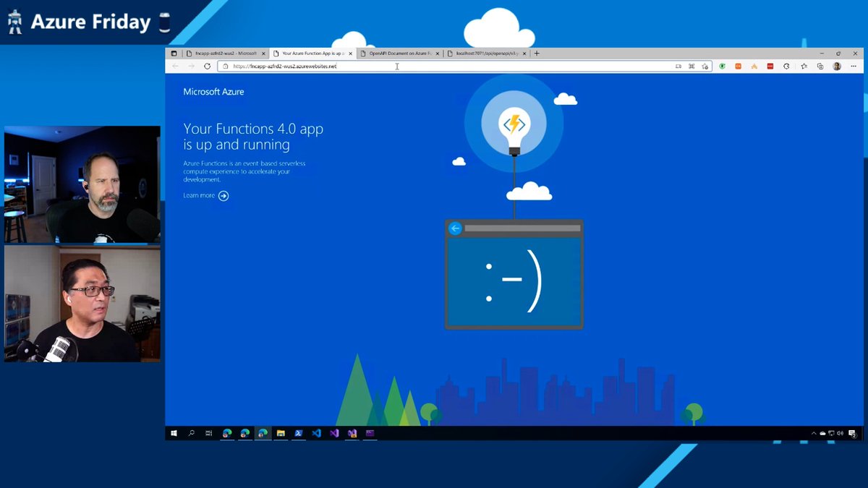This screenshot has height=488, width=868.
Task: Click the Learn more arrow circle
Action: (224, 196)
